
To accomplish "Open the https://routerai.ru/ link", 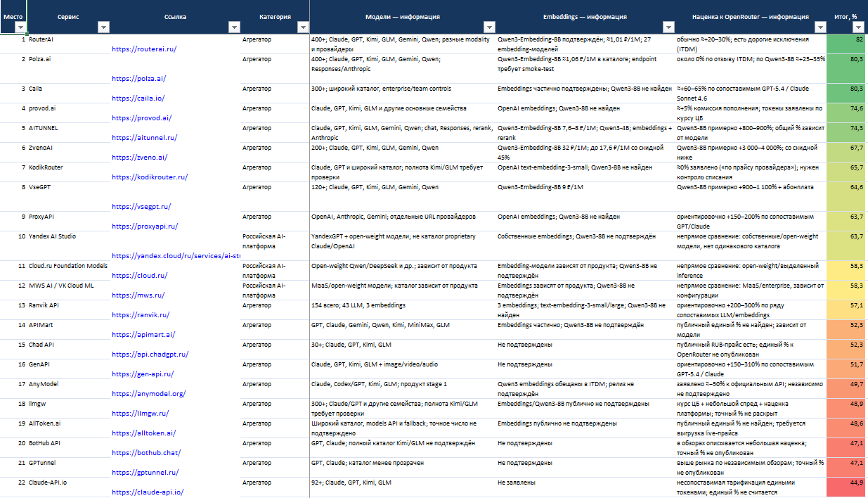I will [144, 49].
